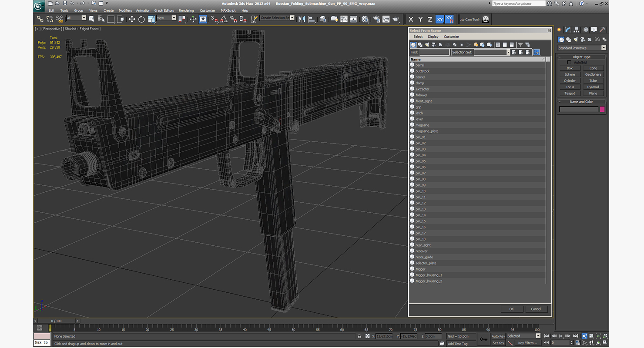Toggle the Angle Snap button
Viewport: 644px width, 348px height.
tap(223, 19)
